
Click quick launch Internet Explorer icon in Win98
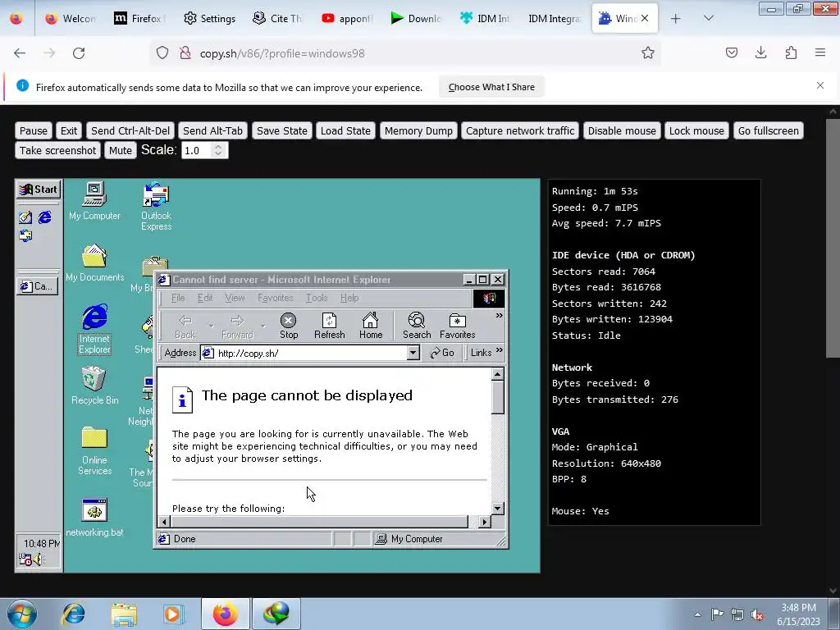pos(45,217)
